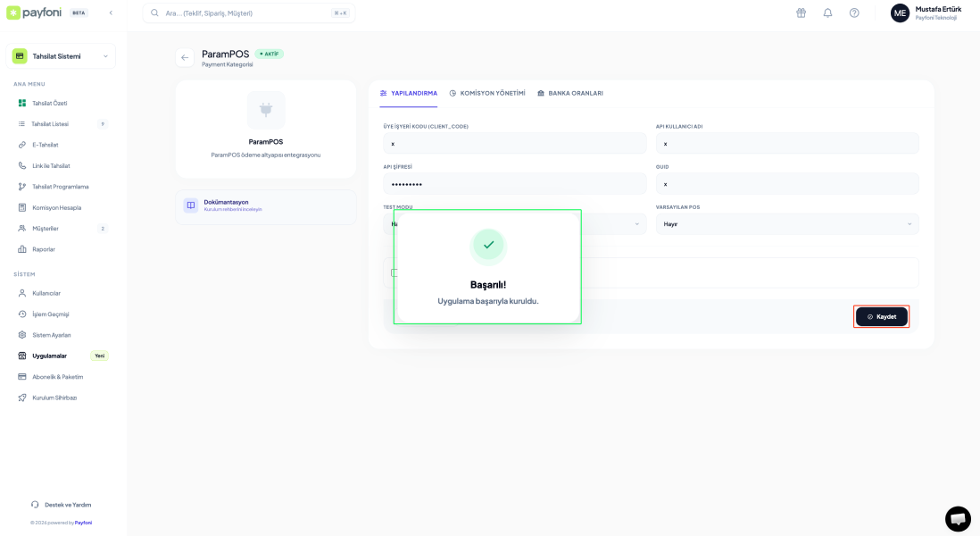Expand the Test Modu dropdown arrow

(x=637, y=224)
